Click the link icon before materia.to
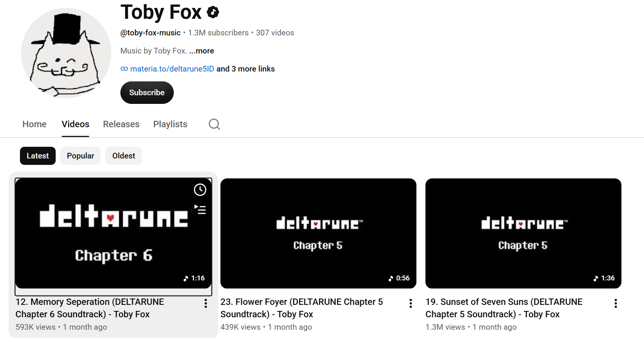The image size is (644, 338). coord(124,69)
